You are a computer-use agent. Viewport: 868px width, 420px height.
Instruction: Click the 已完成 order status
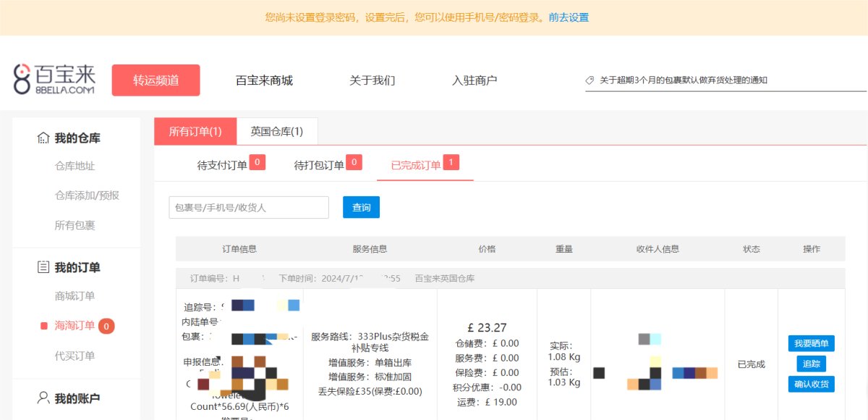click(x=752, y=364)
